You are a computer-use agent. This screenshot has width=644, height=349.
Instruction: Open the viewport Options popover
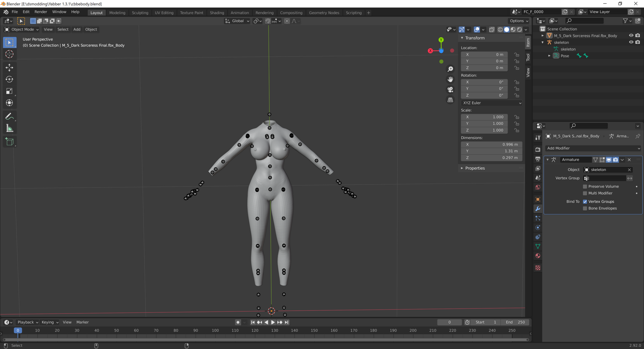click(519, 21)
